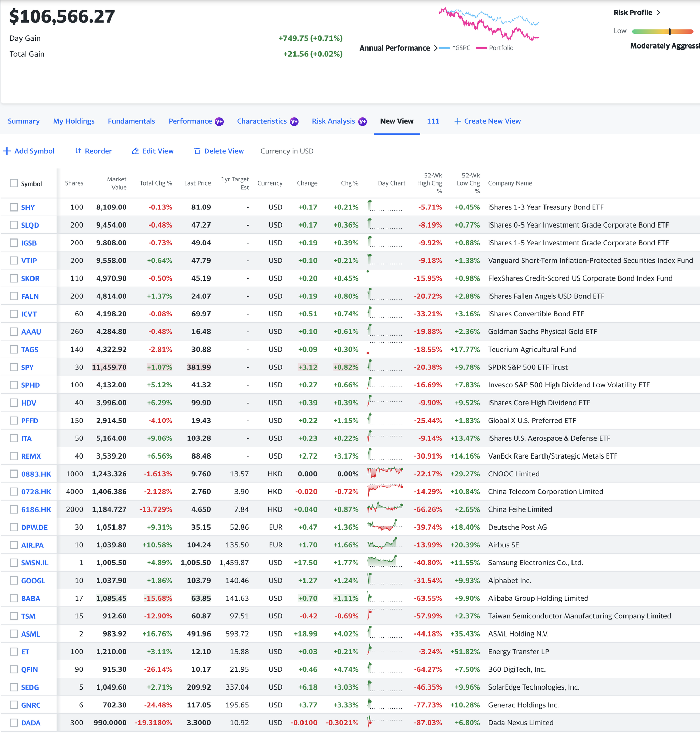Screen dimensions: 700x736
Task: Check the SPY row checkbox
Action: coord(14,367)
